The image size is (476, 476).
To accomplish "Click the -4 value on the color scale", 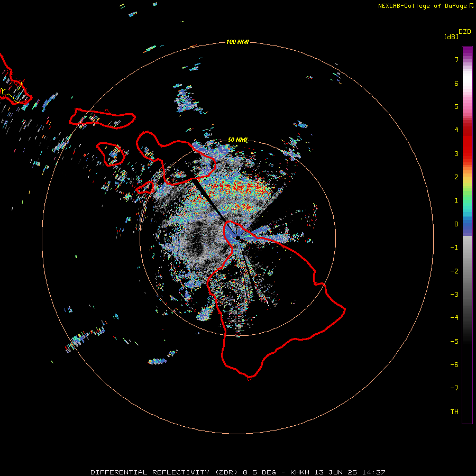I will (454, 318).
